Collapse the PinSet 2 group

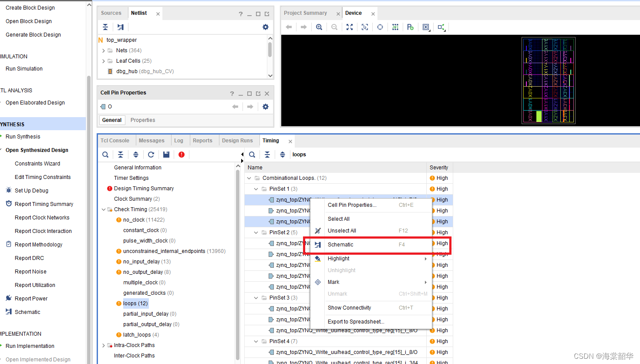(x=256, y=233)
